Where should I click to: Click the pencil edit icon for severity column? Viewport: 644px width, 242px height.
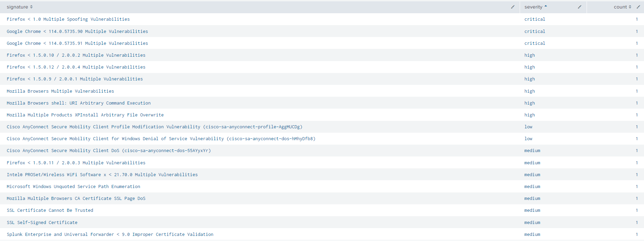579,7
